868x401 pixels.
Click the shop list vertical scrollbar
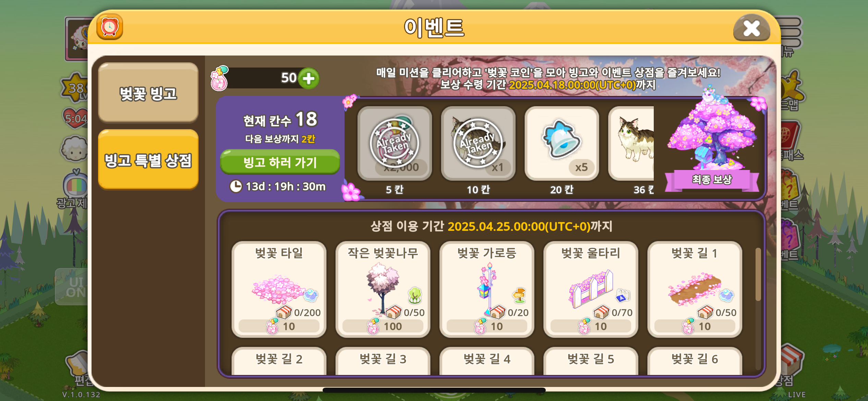point(758,274)
